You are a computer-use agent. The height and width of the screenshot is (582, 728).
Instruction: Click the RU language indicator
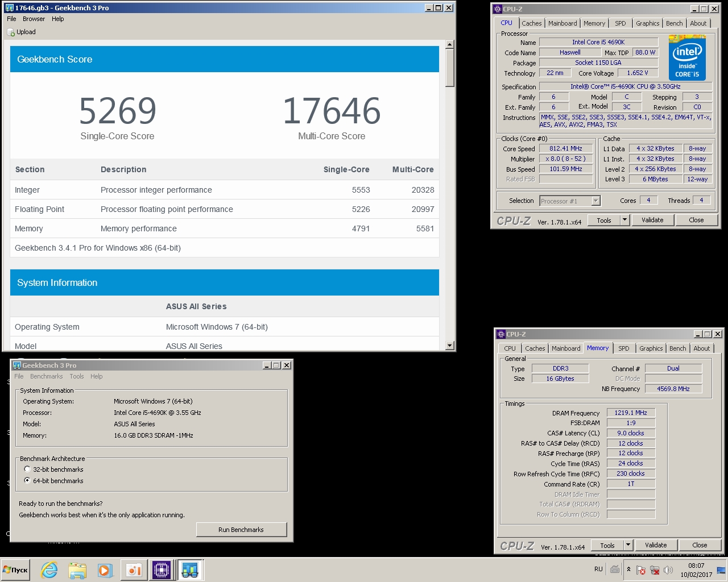[598, 569]
